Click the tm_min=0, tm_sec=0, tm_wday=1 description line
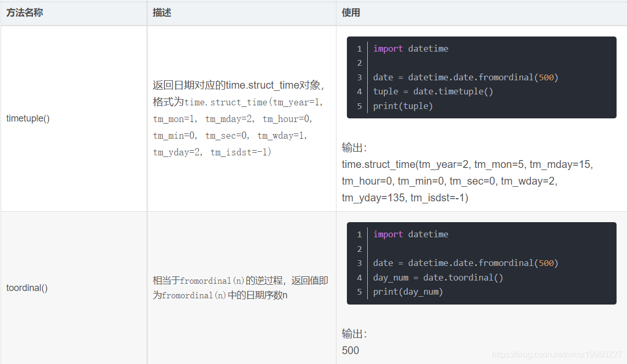This screenshot has width=627, height=364. (x=230, y=136)
